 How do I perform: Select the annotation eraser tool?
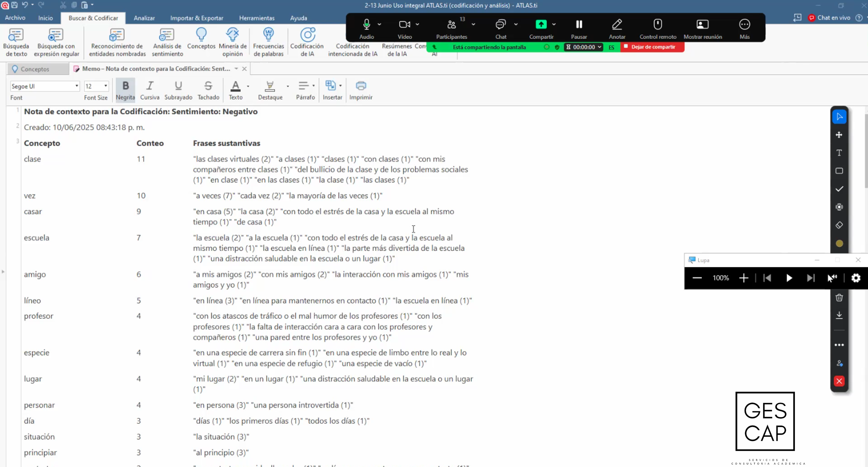tap(839, 225)
